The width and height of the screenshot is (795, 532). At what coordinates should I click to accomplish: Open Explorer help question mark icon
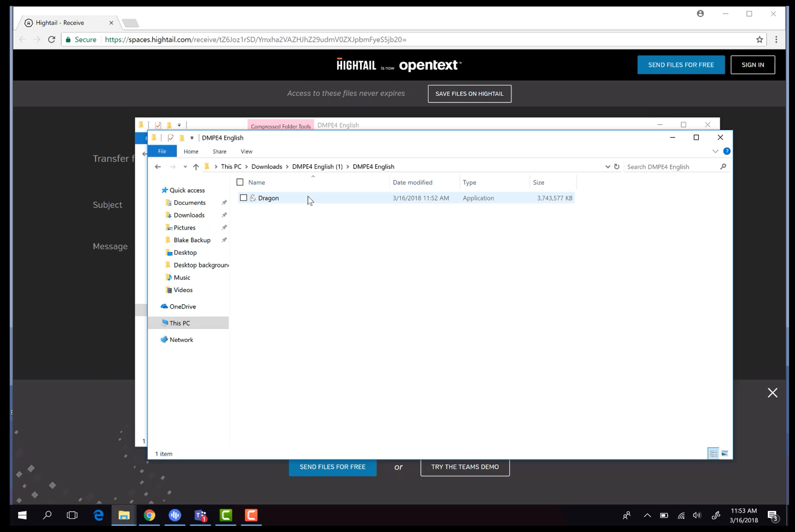pos(727,151)
